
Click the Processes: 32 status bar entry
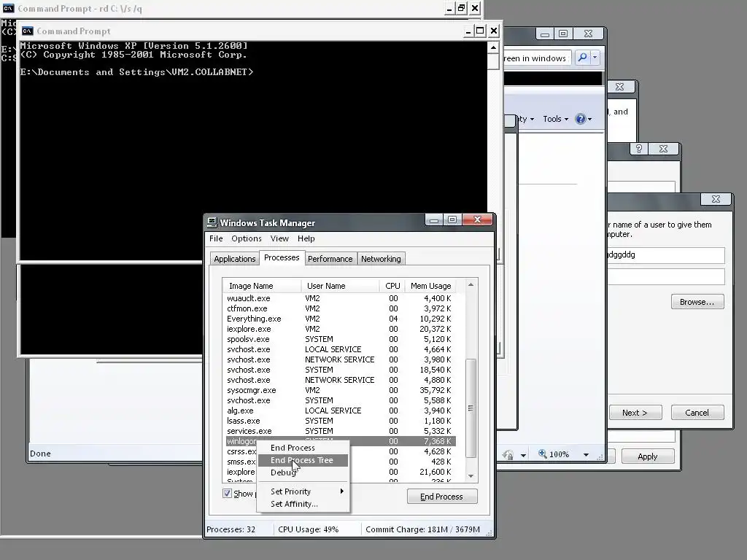(x=231, y=529)
